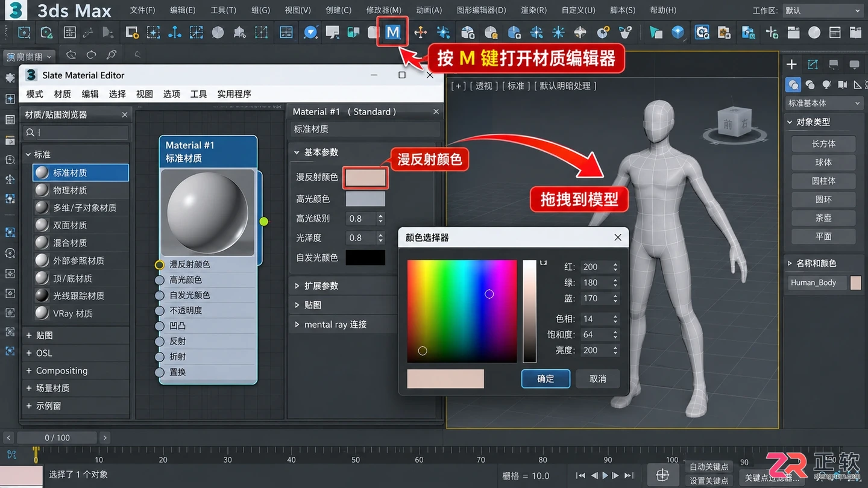This screenshot has height=488, width=868.
Task: Select the orange four-arrow move icon in main toolbar
Action: pyautogui.click(x=420, y=33)
